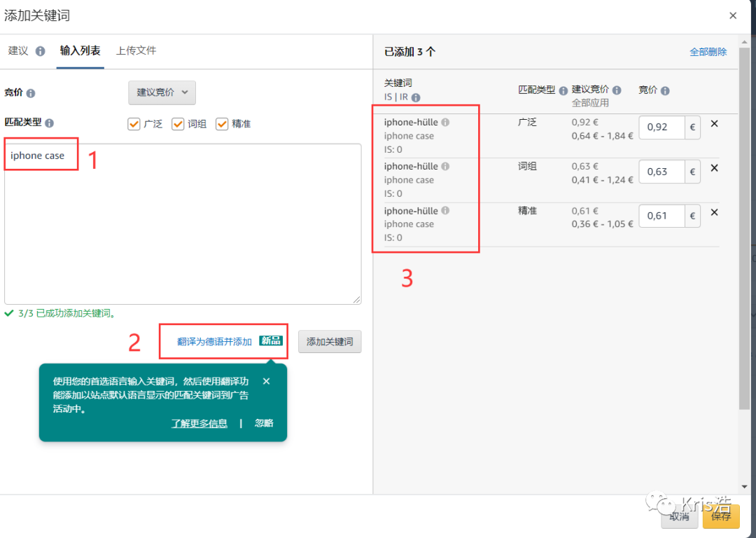The height and width of the screenshot is (538, 756).
Task: Select the 建议 tab
Action: [17, 50]
